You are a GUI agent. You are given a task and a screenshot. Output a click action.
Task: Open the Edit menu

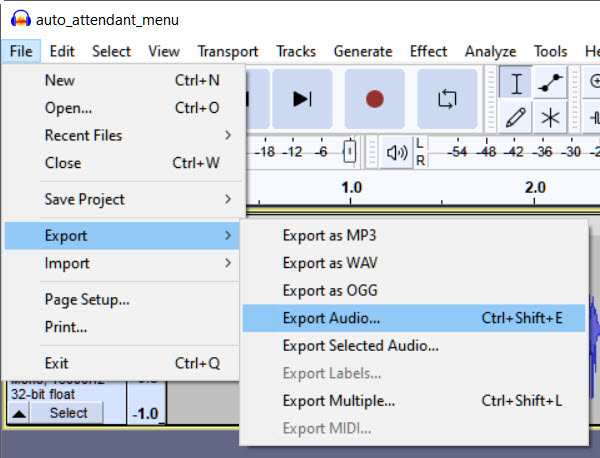tap(62, 51)
